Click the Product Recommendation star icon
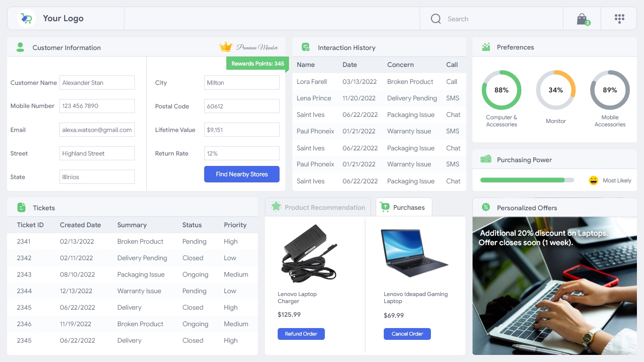644x362 pixels. [276, 206]
